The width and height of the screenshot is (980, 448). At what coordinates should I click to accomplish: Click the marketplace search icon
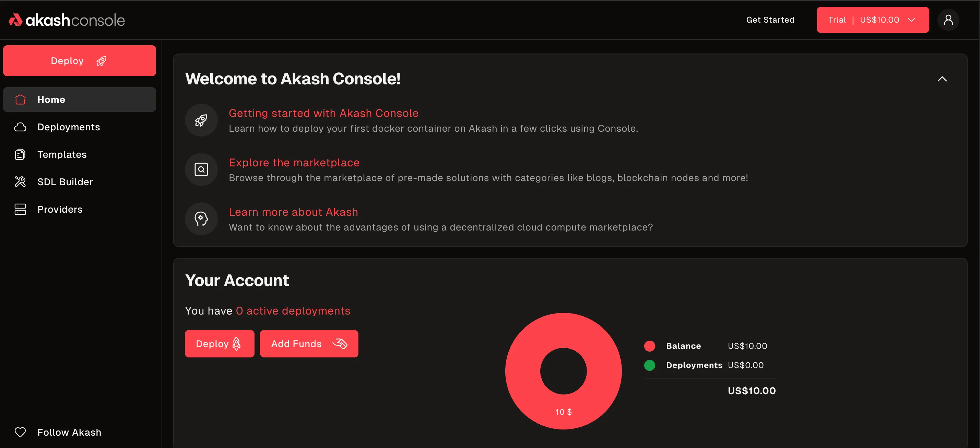point(201,169)
